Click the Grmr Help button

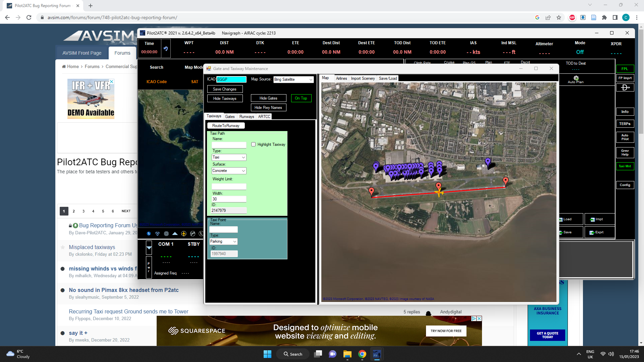625,153
